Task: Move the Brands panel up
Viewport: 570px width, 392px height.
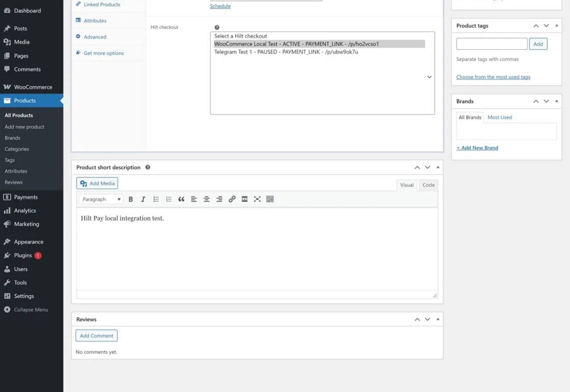Action: pos(536,102)
